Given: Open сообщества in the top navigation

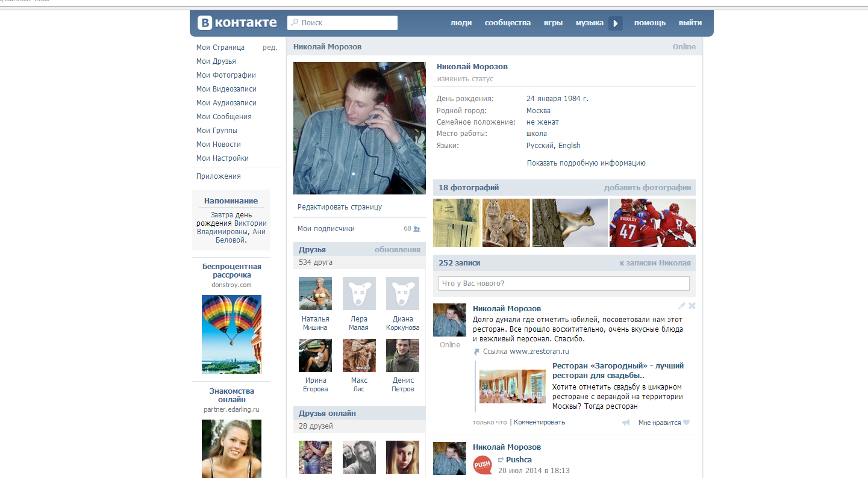Looking at the screenshot, I should tap(508, 23).
